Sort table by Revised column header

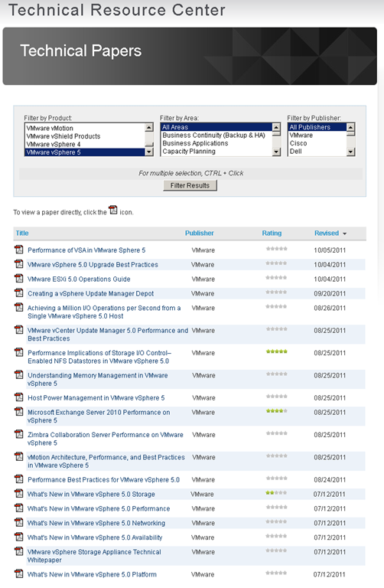pyautogui.click(x=327, y=233)
